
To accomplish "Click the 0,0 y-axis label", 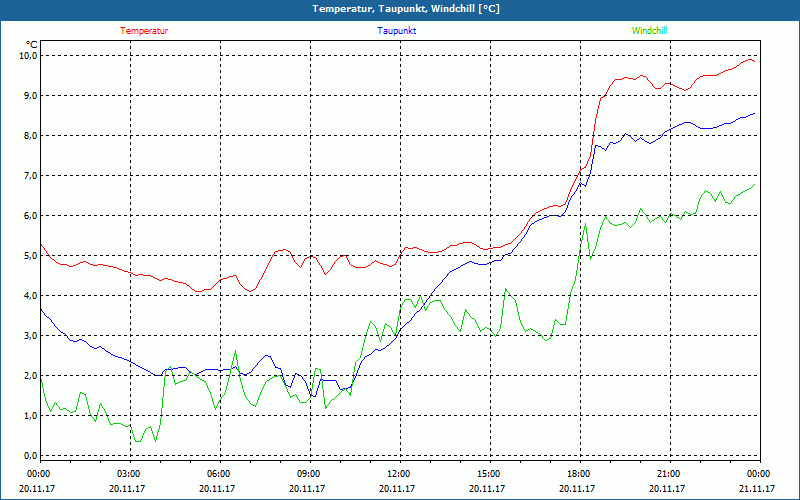I will point(29,455).
